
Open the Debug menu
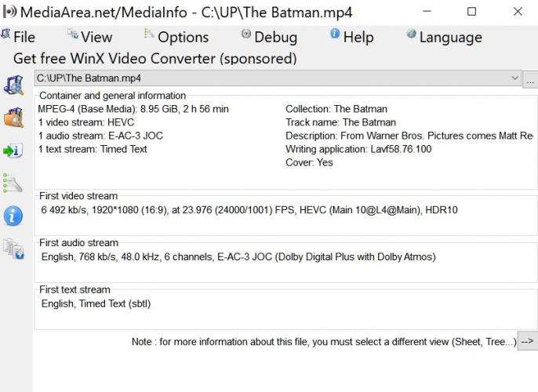269,37
